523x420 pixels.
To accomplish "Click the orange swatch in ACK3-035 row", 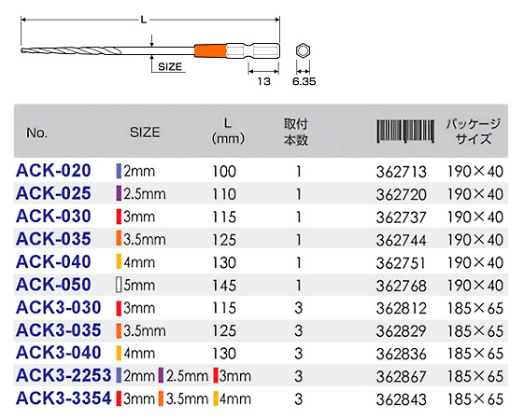I will tap(119, 330).
